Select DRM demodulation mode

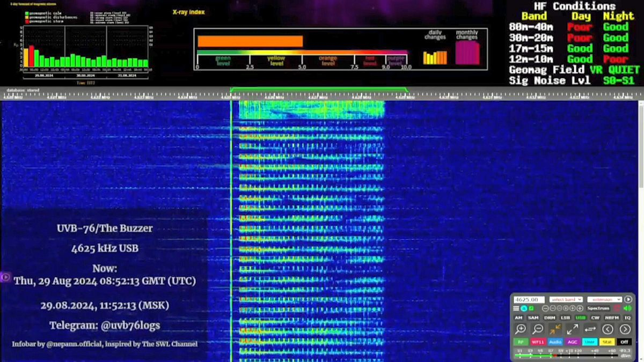tap(550, 317)
